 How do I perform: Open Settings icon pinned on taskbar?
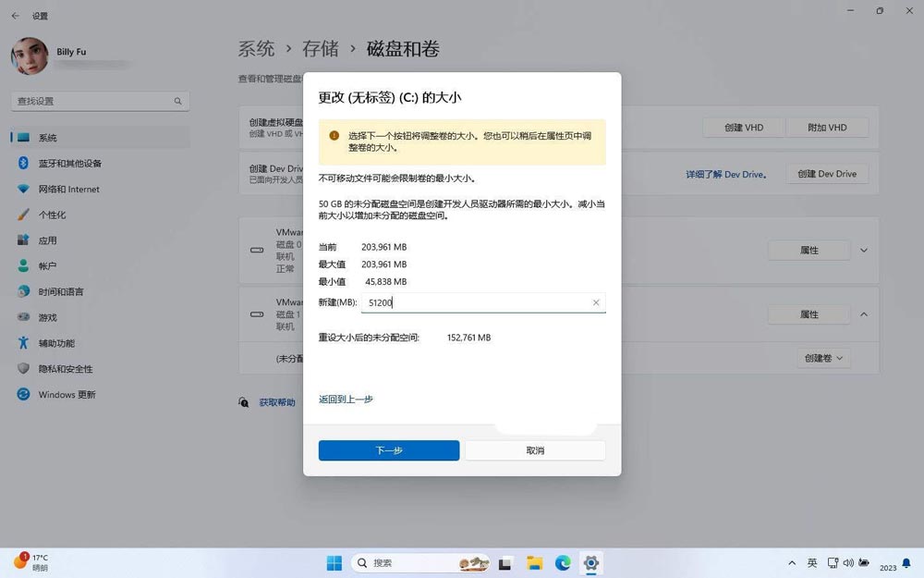tap(590, 563)
